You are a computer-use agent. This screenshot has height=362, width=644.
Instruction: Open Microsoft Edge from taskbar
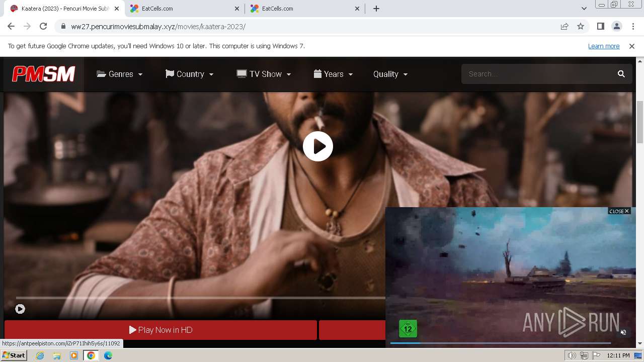[108, 355]
